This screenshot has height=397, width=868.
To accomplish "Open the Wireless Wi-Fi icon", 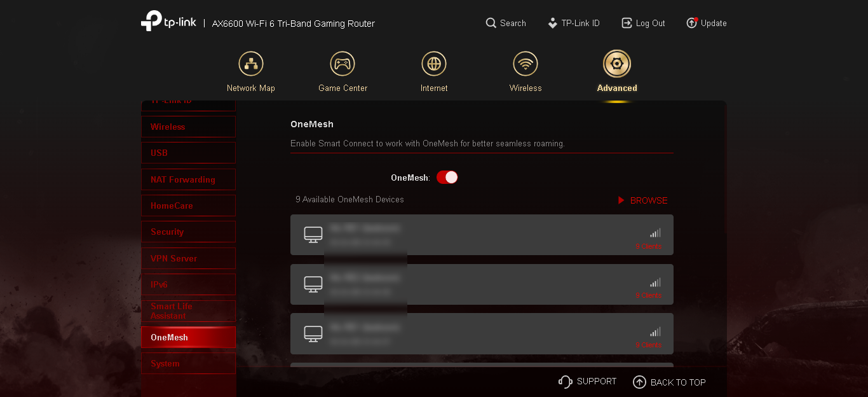I will coord(526,64).
